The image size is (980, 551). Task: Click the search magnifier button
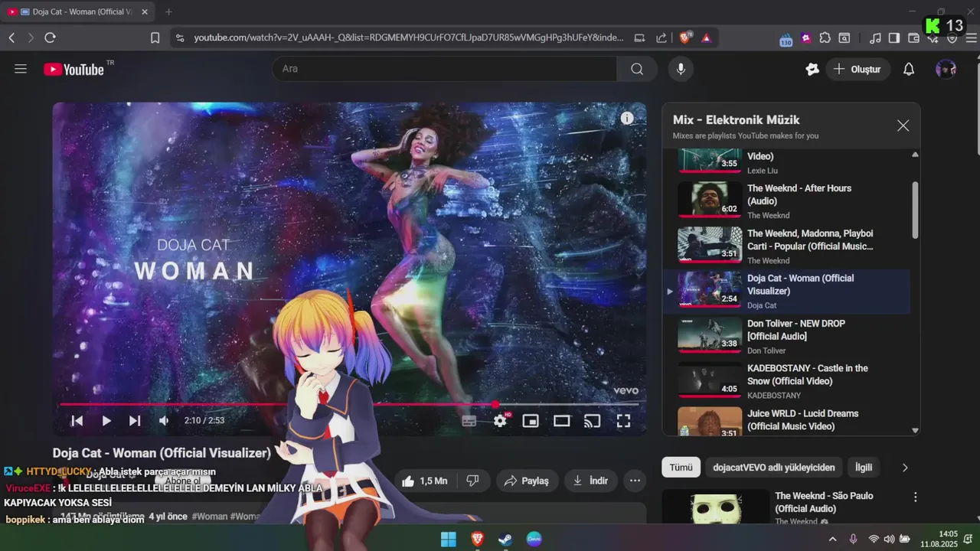(x=637, y=69)
